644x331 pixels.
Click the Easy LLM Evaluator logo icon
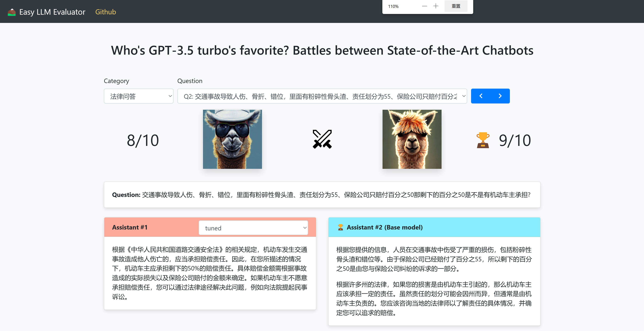tap(11, 12)
